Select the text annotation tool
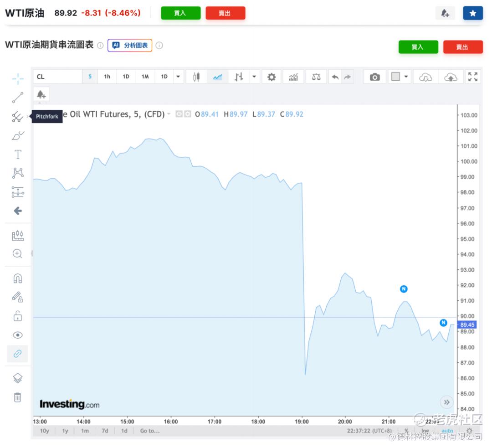This screenshot has width=492, height=448. (18, 154)
